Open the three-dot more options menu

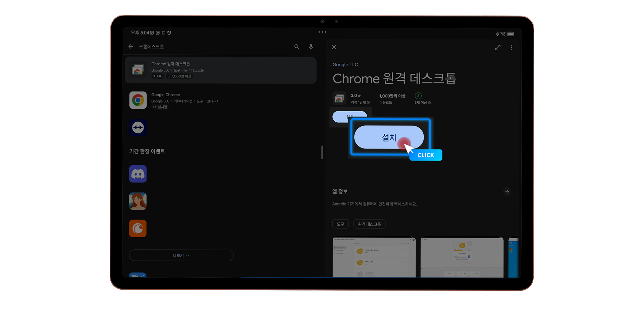pyautogui.click(x=512, y=48)
